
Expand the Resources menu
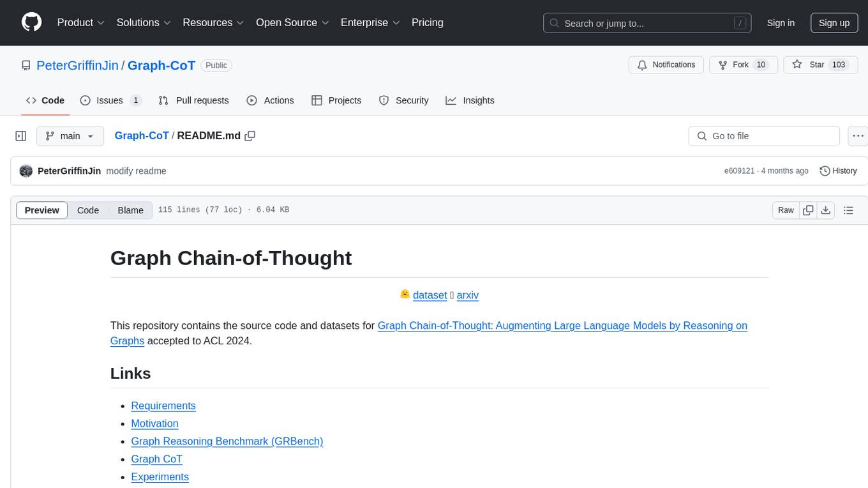(x=213, y=22)
